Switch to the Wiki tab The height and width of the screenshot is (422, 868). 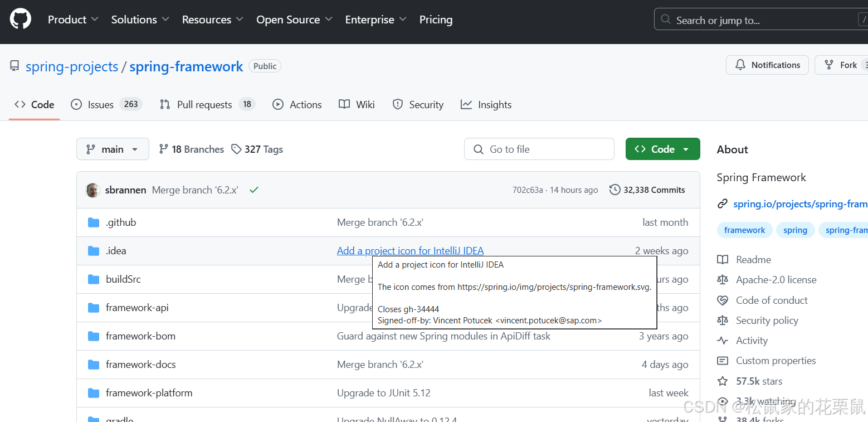pos(357,105)
